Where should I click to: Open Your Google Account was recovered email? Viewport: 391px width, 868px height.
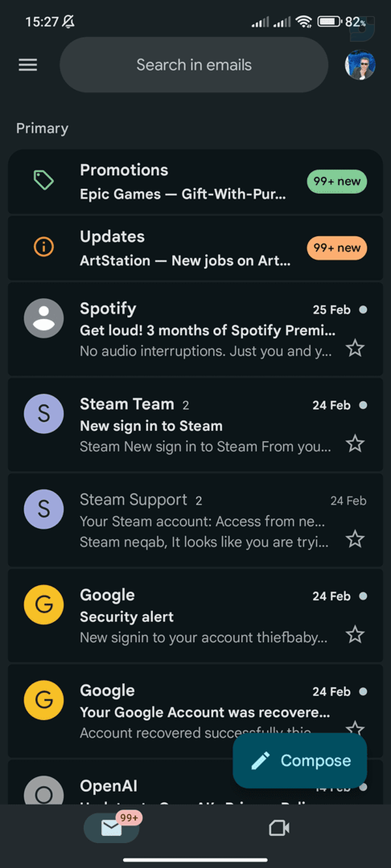pyautogui.click(x=195, y=711)
